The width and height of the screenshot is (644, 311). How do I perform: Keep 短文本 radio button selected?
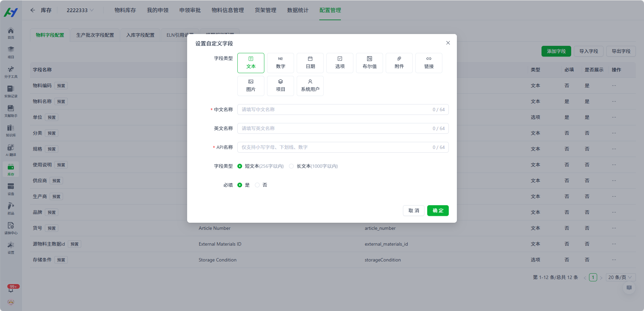click(x=239, y=166)
